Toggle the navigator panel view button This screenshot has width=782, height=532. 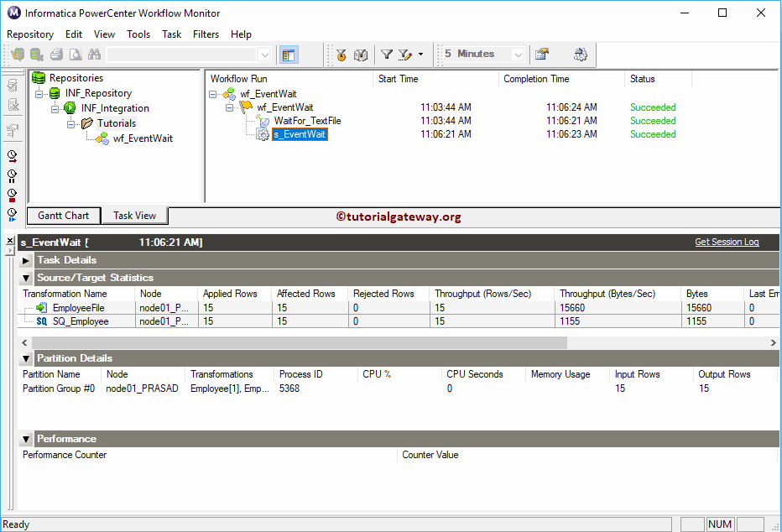coord(288,54)
